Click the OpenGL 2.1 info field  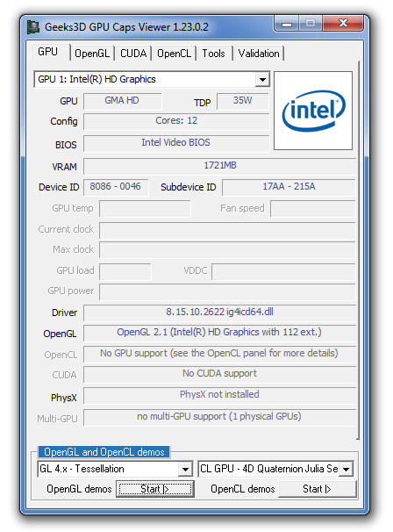pyautogui.click(x=219, y=333)
